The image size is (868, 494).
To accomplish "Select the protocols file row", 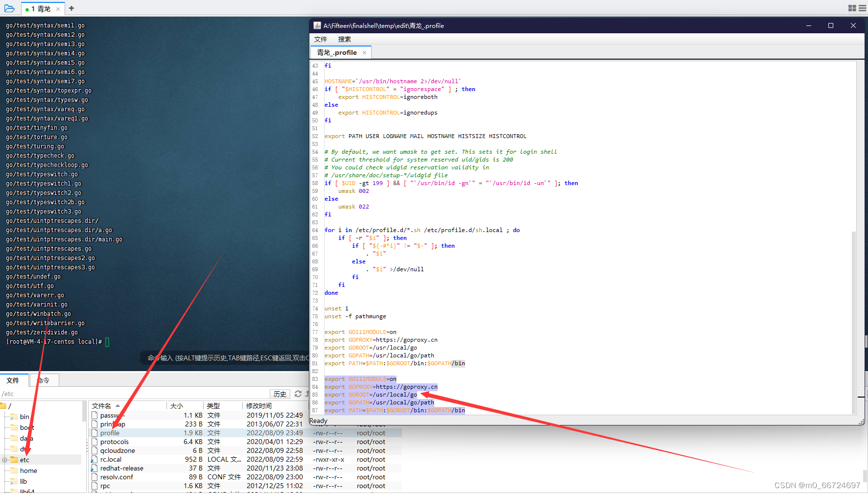I will click(x=246, y=442).
